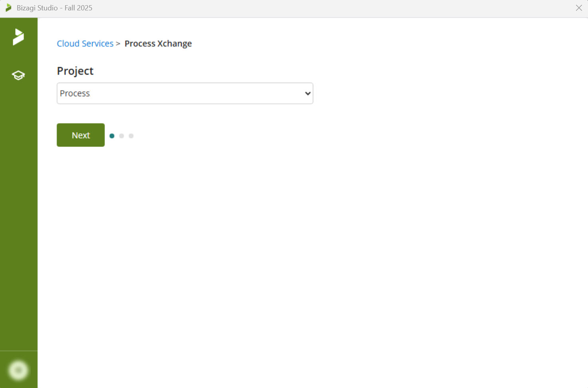Click the breadcrumb separator arrow
This screenshot has width=588, height=388.
coord(118,44)
